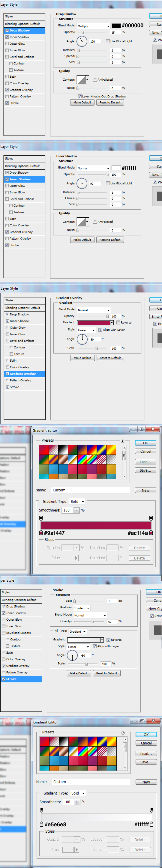Select Pattern Overlay in Gradient Overlay dialog list
This screenshot has height=868, width=162.
(21, 380)
